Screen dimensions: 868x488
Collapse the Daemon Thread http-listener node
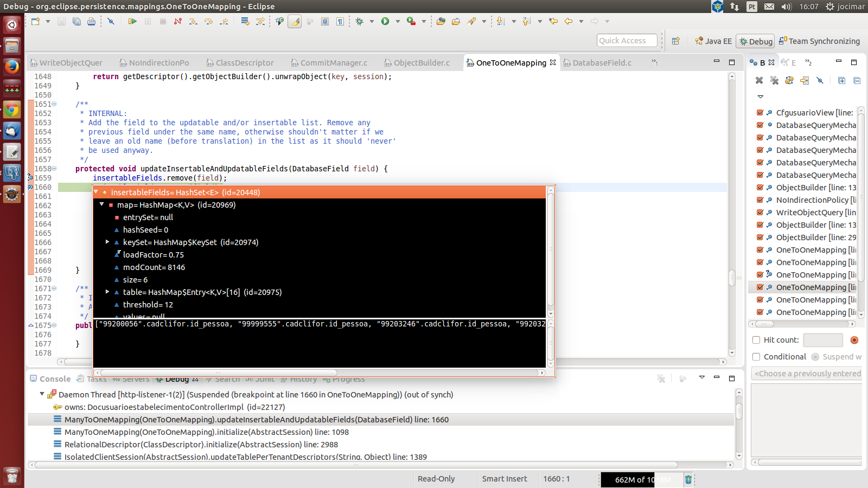(x=42, y=394)
